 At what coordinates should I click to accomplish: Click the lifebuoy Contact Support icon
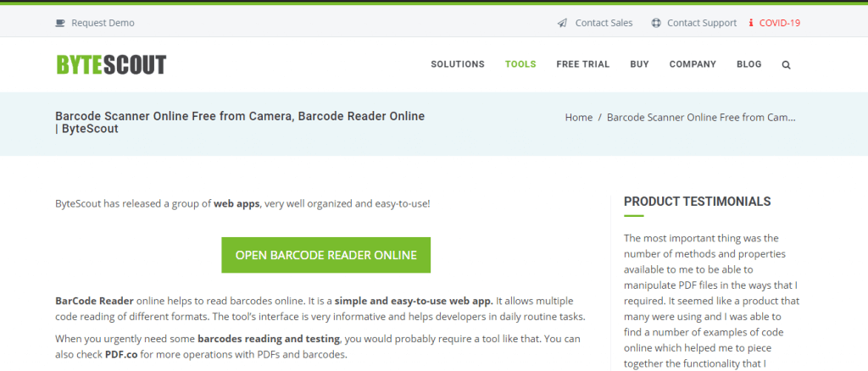[x=656, y=23]
